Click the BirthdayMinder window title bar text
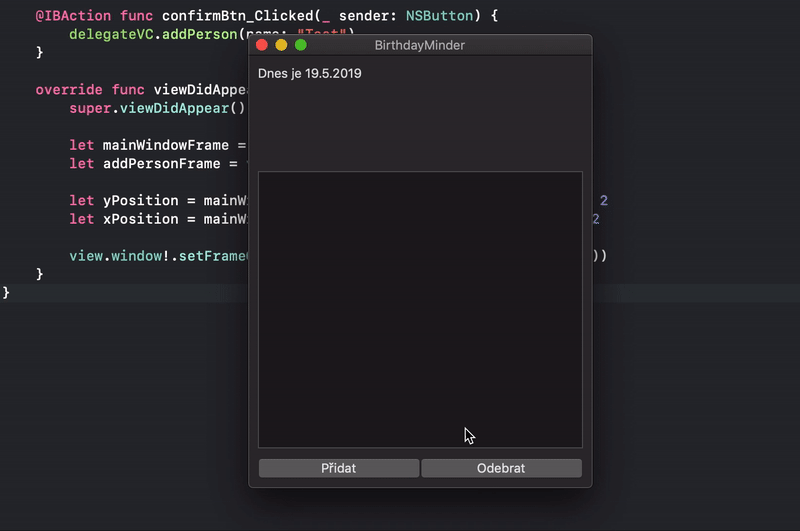The height and width of the screenshot is (531, 800). tap(419, 45)
